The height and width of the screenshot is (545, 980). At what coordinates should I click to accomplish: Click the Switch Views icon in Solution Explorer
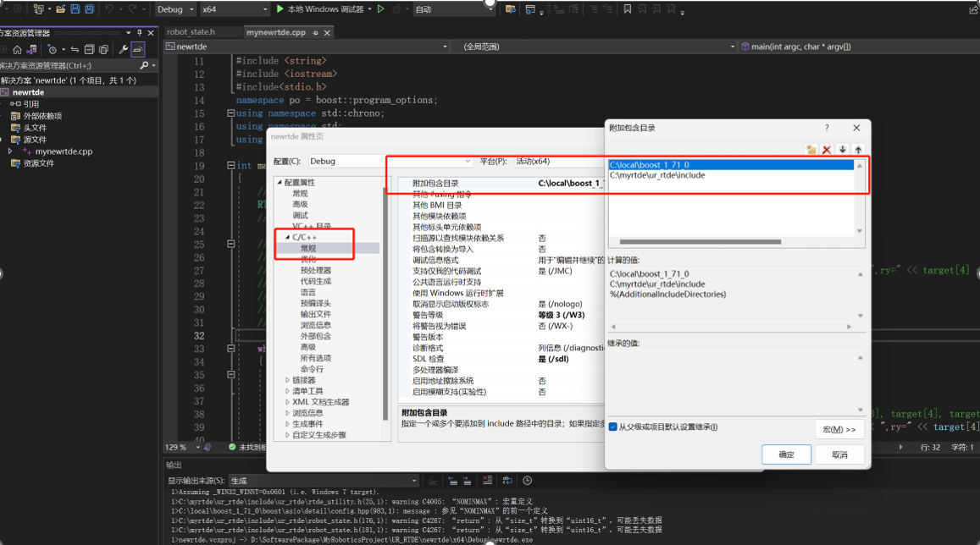[31, 49]
